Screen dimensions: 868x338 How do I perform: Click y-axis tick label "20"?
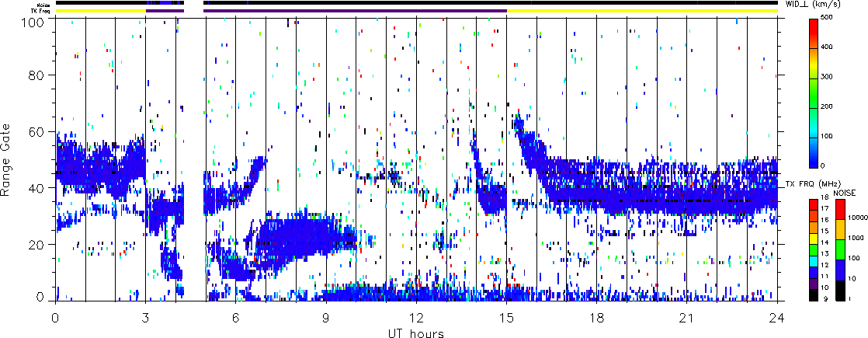click(35, 244)
